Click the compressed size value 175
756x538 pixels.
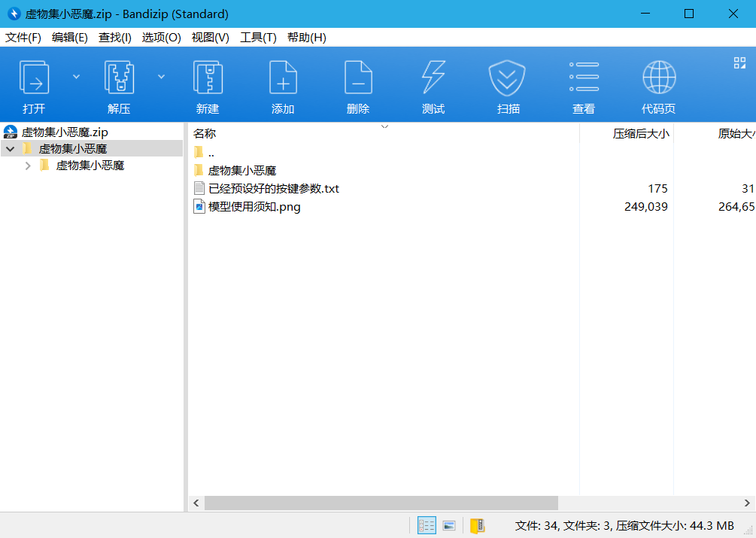pyautogui.click(x=657, y=189)
